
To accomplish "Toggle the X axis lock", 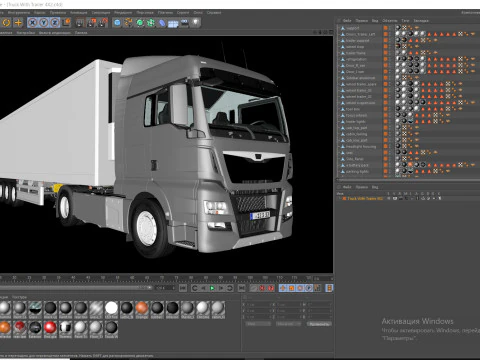I will click(32, 23).
